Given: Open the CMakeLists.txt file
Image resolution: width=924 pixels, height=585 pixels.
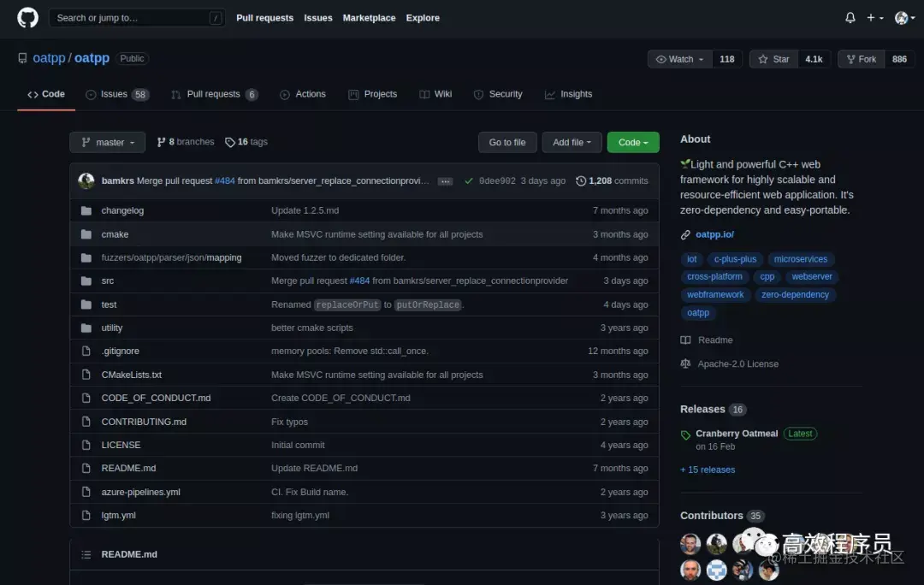Looking at the screenshot, I should 132,375.
